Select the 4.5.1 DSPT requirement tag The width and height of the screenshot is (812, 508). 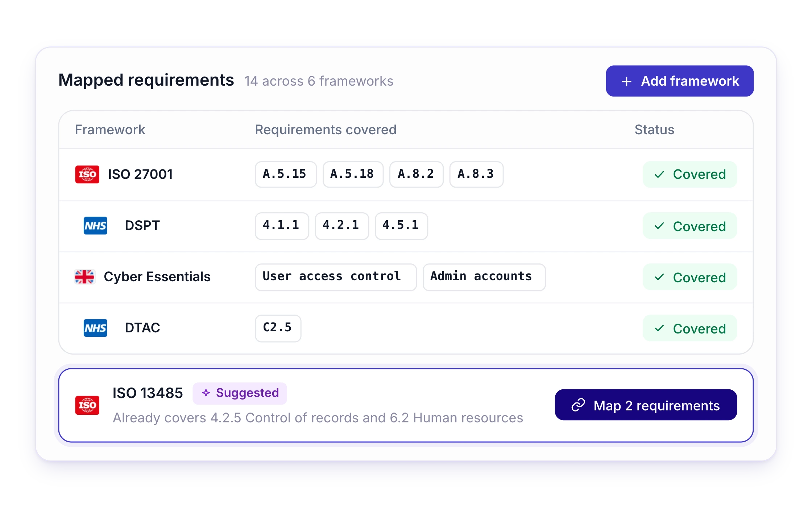401,226
